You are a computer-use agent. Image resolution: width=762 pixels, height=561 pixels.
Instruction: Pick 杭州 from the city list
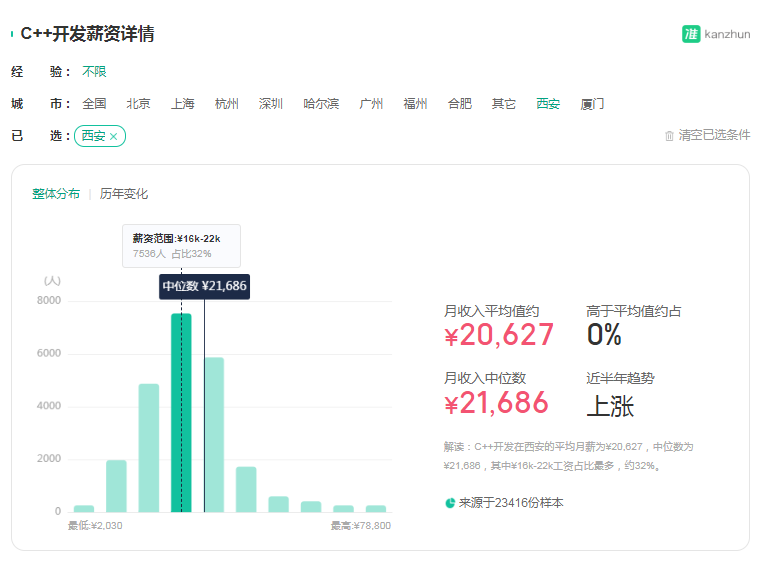click(227, 104)
